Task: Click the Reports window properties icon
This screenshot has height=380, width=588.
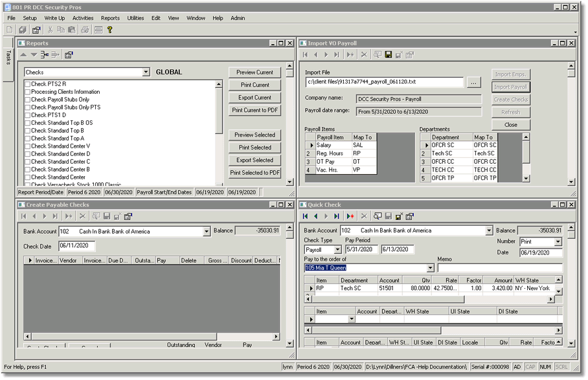Action: (x=69, y=55)
